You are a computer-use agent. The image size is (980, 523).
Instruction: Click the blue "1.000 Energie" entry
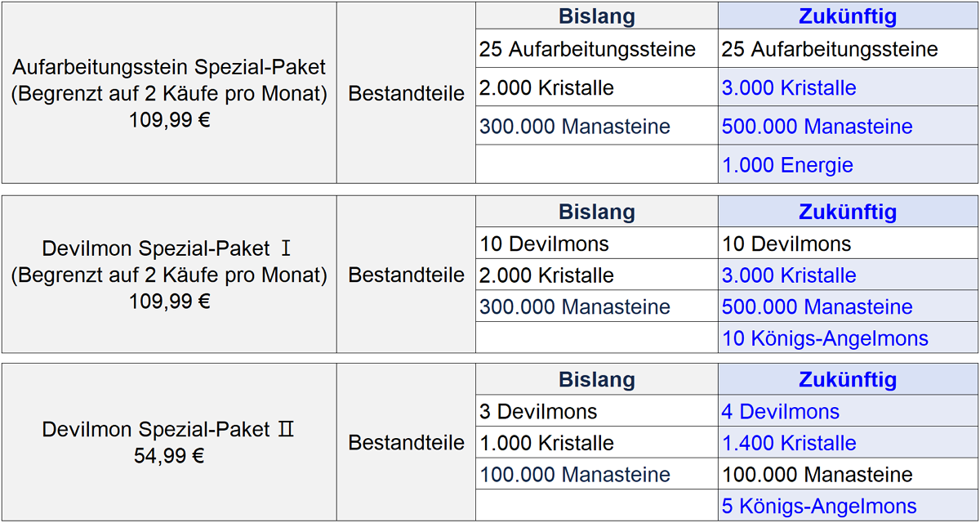787,165
